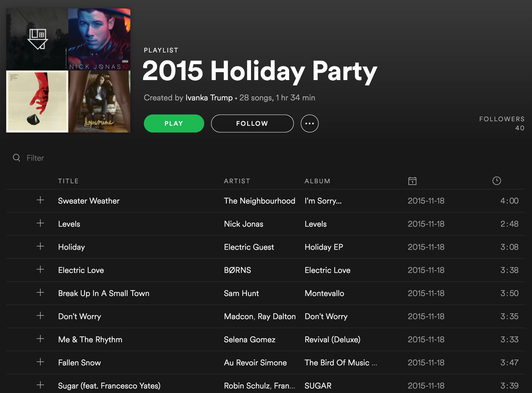The image size is (532, 393).
Task: Open Nick Jonas artist page
Action: [243, 224]
